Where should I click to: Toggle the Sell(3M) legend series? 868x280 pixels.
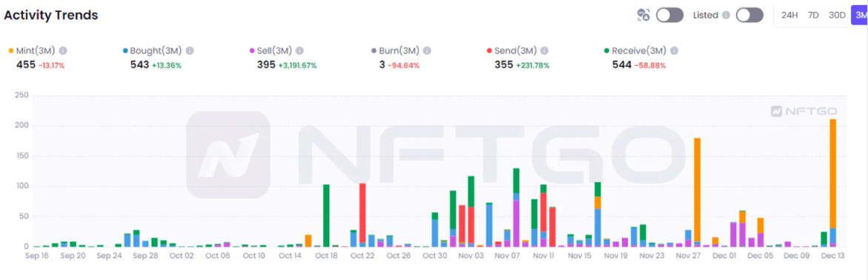click(x=271, y=51)
